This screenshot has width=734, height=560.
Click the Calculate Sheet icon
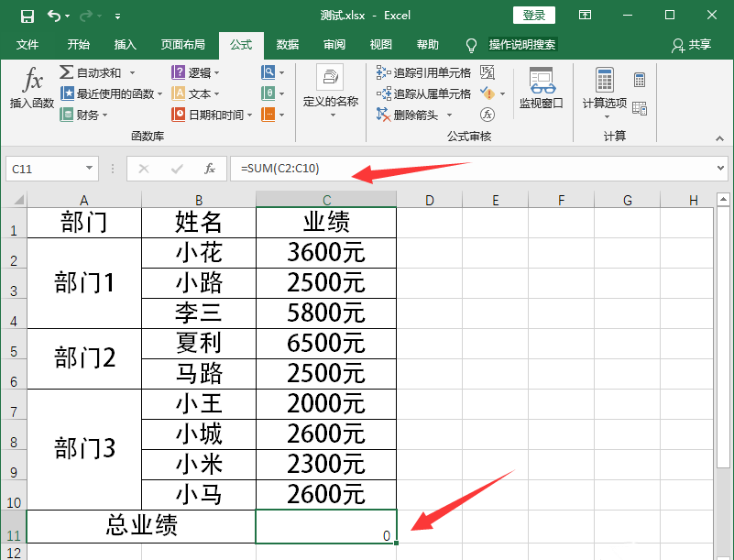[640, 108]
